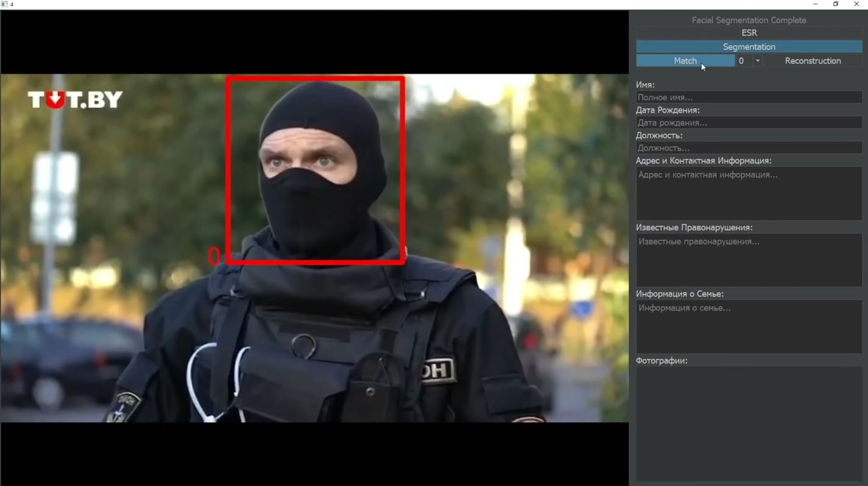
Task: Start the Reconstruction process
Action: pyautogui.click(x=813, y=61)
